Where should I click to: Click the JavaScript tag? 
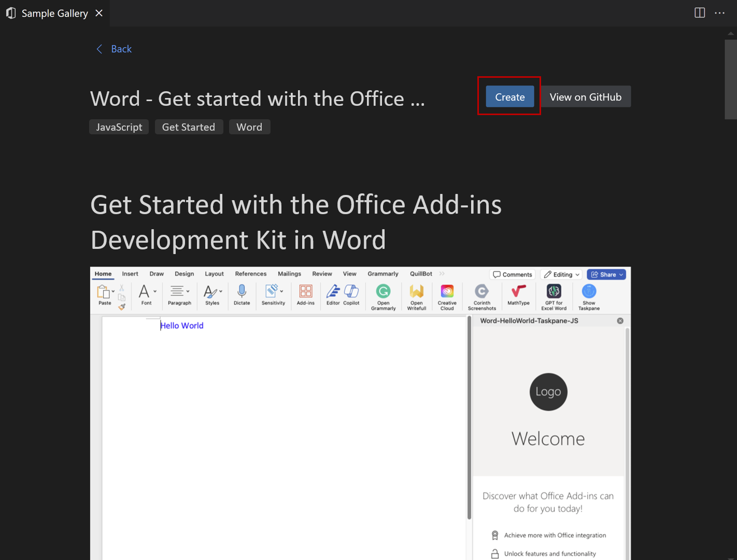119,127
